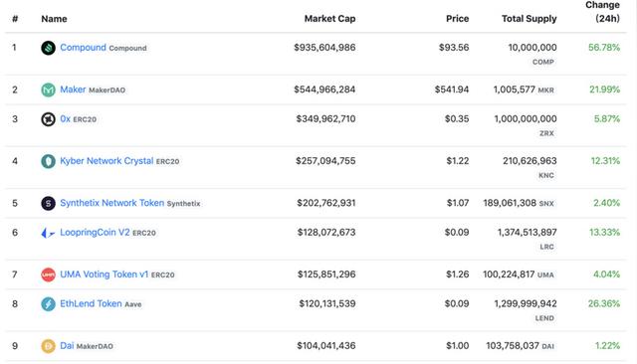
Task: Open the LoopringCoin V2 link
Action: pyautogui.click(x=95, y=232)
